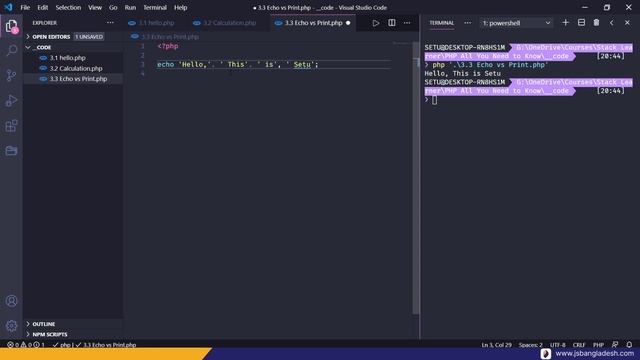Open the Source Control view
Image resolution: width=640 pixels, height=360 pixels.
11,76
